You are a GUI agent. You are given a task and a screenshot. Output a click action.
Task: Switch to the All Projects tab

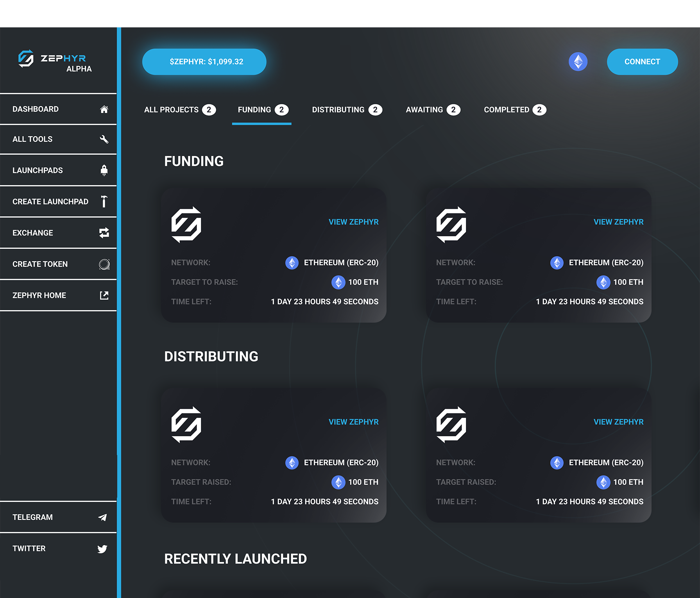pyautogui.click(x=179, y=110)
